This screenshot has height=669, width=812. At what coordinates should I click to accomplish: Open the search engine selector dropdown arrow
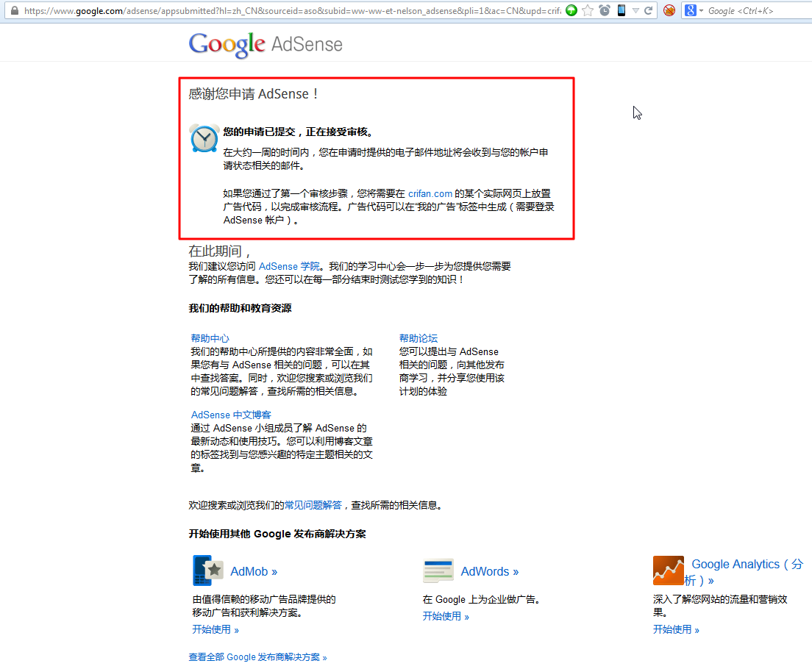pyautogui.click(x=701, y=11)
